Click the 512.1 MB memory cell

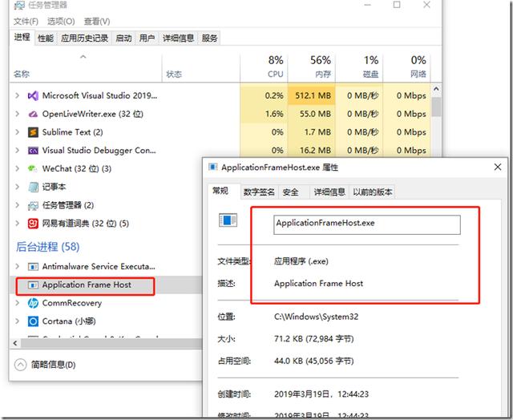tap(313, 96)
